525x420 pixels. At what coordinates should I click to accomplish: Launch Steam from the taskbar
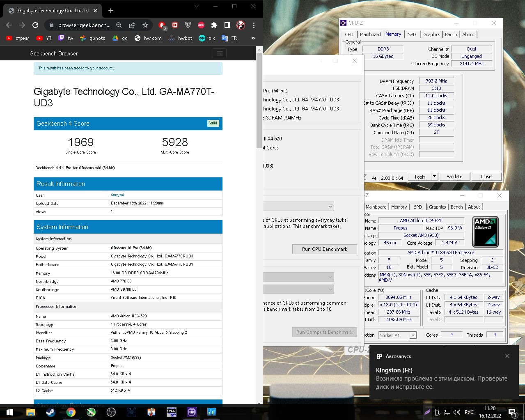point(51,412)
